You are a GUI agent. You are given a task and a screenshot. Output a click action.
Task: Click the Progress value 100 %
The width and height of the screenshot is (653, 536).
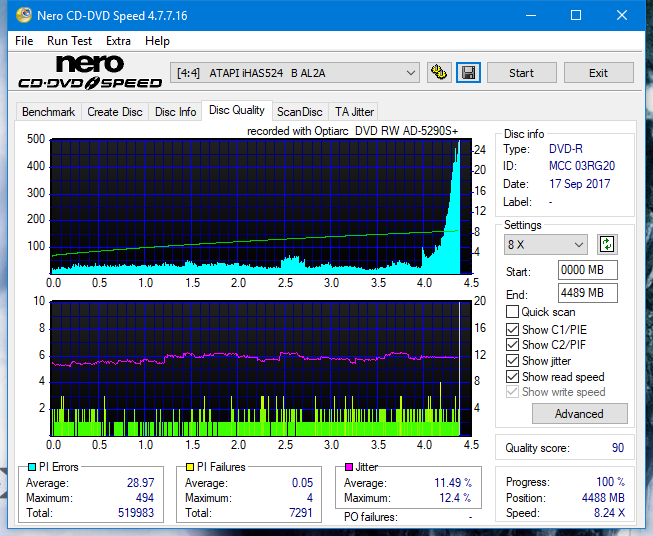click(x=611, y=482)
